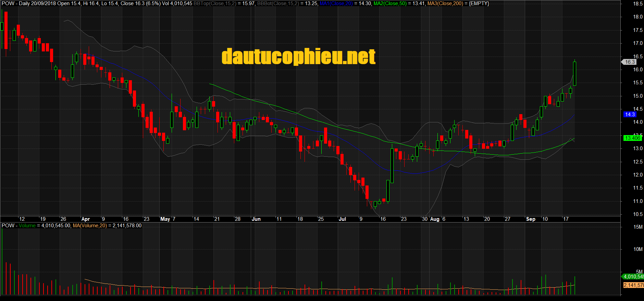Click the blue 14.3 MA price tag
Viewport: 644px width, 301px height.
[630, 115]
